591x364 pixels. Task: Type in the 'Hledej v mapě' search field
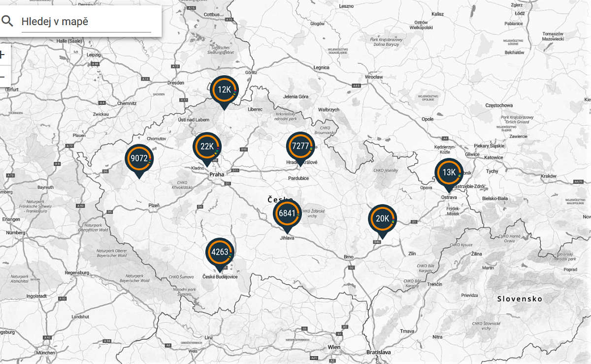tap(86, 22)
